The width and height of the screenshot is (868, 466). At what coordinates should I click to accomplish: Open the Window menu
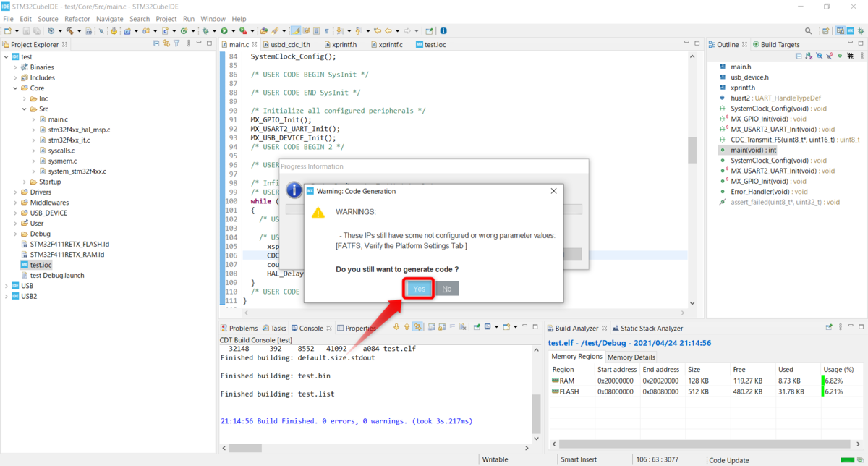[213, 18]
